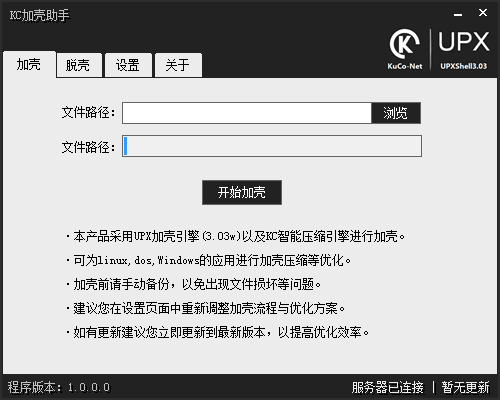Image resolution: width=500 pixels, height=400 pixels.
Task: Click the UPX UPXShell3.03 logo
Action: (x=463, y=50)
